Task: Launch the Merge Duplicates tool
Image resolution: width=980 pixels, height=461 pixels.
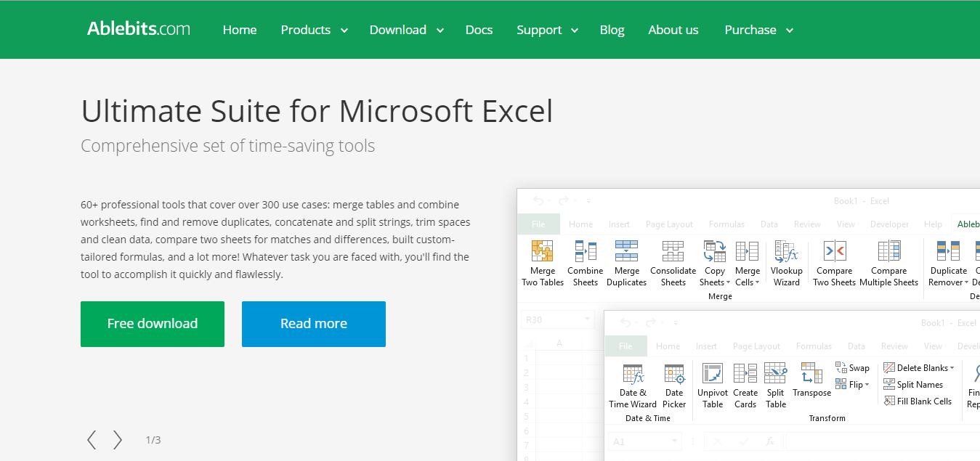Action: [626, 263]
